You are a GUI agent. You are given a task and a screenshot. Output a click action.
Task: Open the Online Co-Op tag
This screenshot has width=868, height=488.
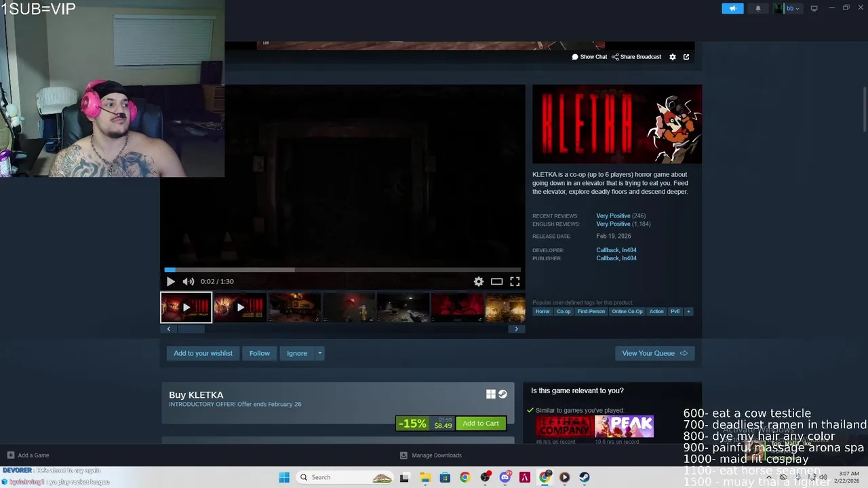pyautogui.click(x=627, y=312)
